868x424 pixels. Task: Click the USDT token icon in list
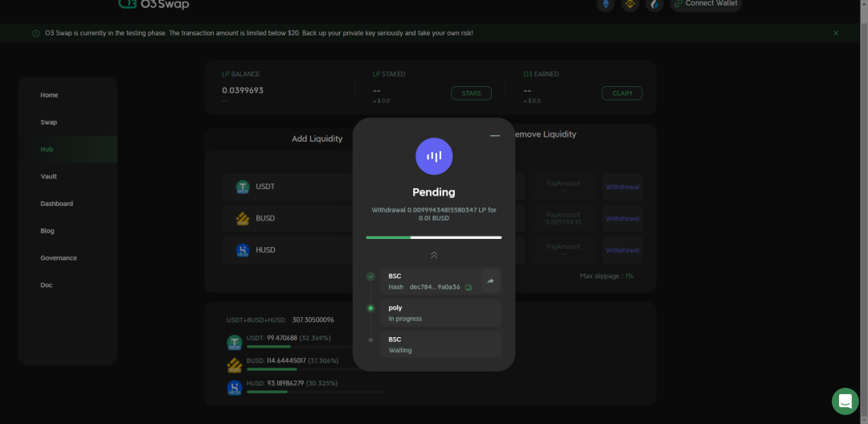tap(243, 187)
